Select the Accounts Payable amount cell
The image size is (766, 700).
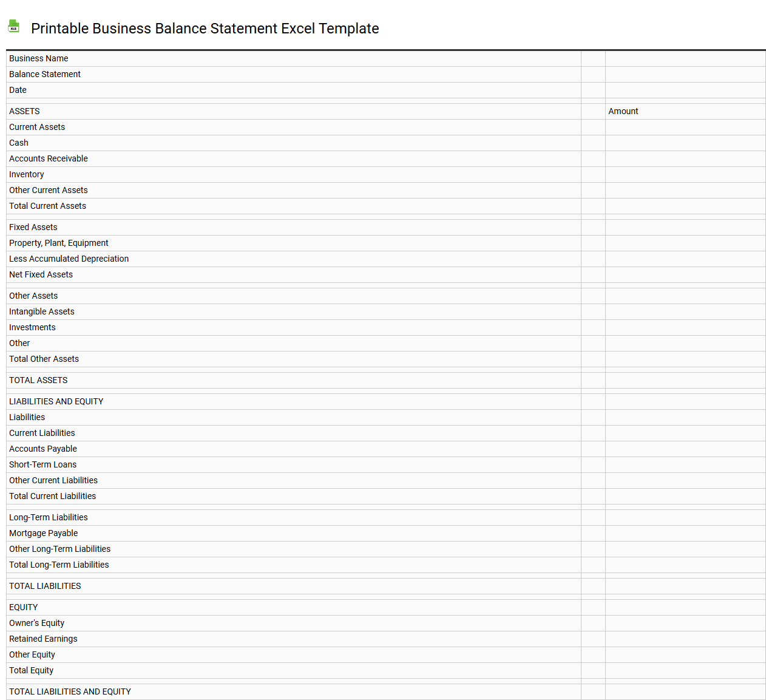(685, 449)
